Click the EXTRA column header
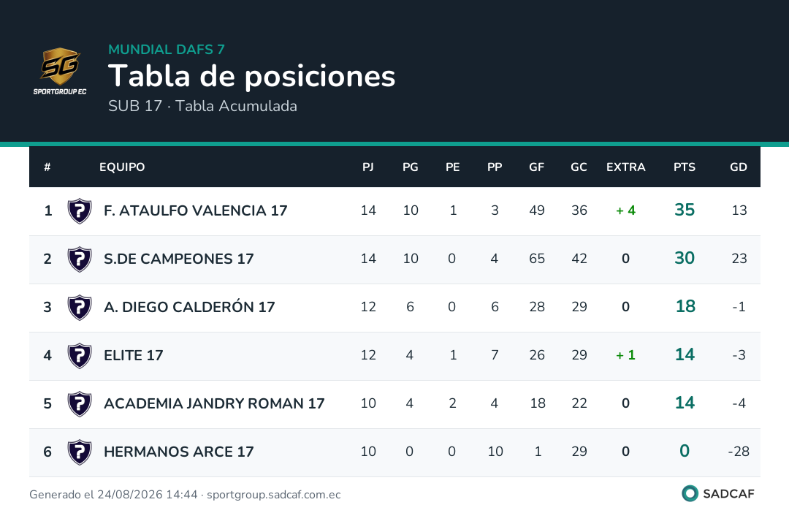The height and width of the screenshot is (532, 789). click(x=625, y=167)
